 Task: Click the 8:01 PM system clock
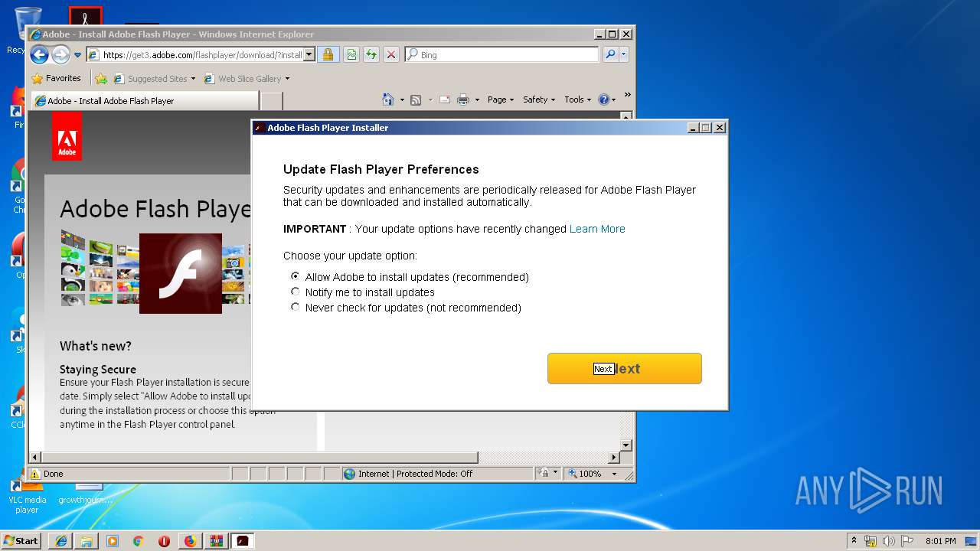940,541
